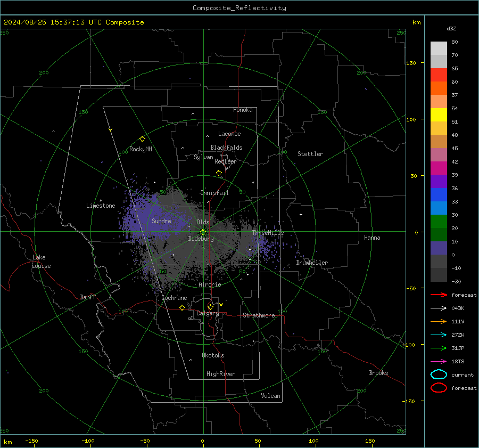
Task: Select the yellow 51-54 dBZ swatch
Action: [x=439, y=115]
